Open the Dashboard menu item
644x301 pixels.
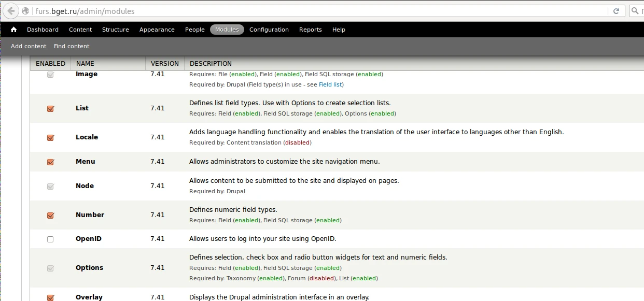click(43, 30)
